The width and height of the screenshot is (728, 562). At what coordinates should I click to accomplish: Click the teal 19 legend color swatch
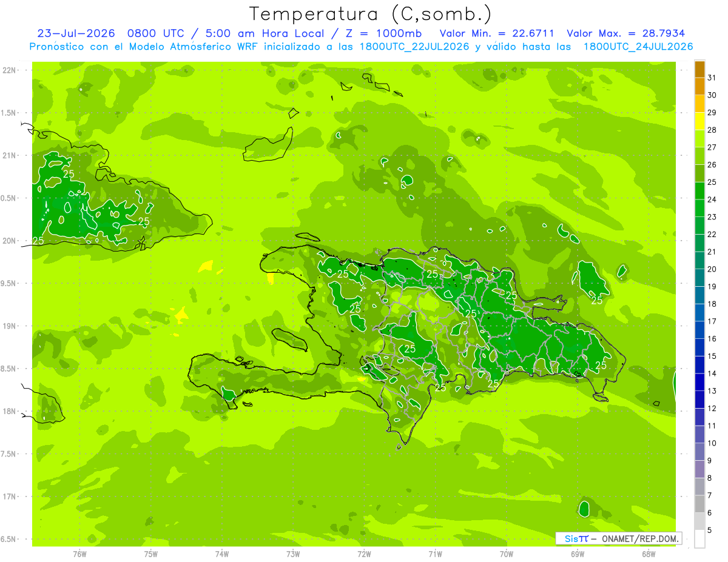click(x=699, y=278)
